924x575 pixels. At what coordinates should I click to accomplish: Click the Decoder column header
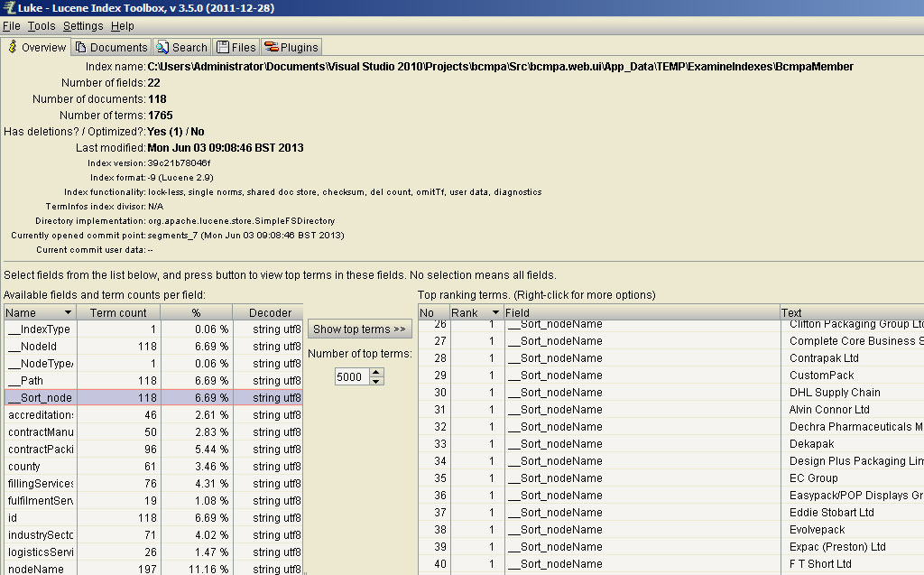268,312
